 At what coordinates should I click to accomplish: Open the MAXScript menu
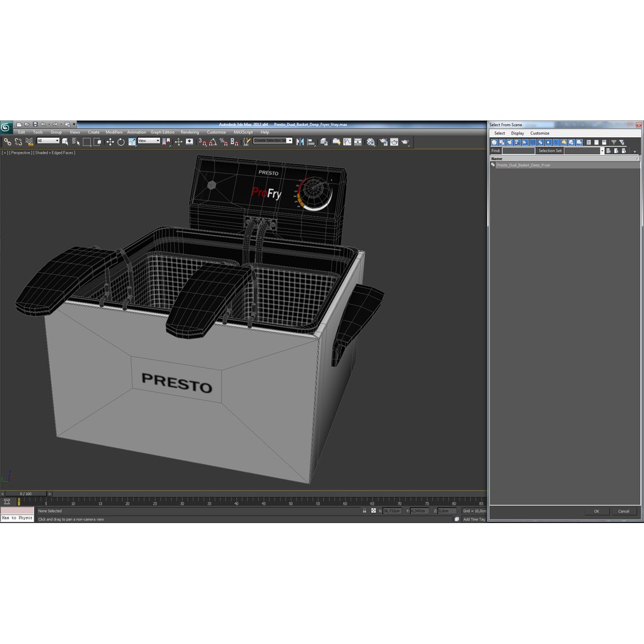click(x=243, y=132)
